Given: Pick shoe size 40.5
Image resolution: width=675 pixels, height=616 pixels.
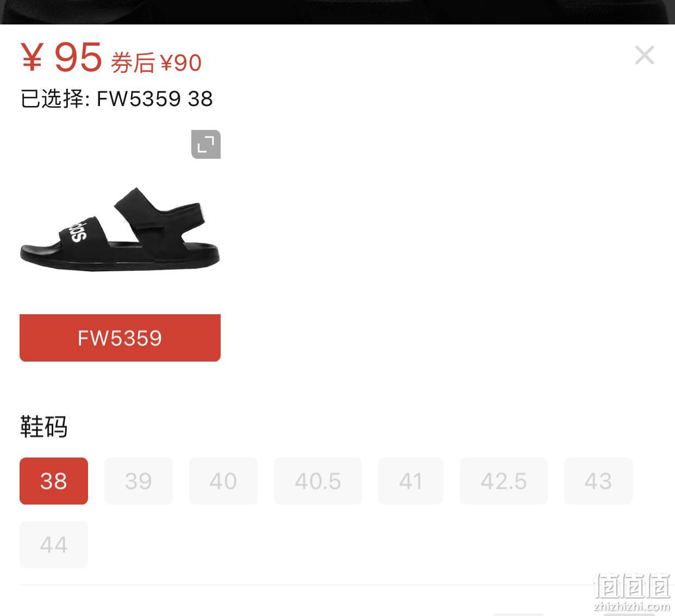Looking at the screenshot, I should click(318, 481).
